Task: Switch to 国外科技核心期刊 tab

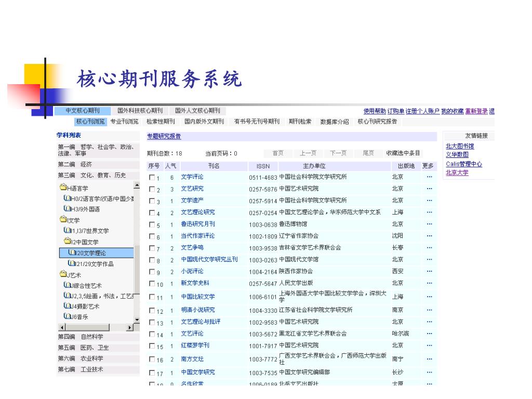Action: (140, 111)
